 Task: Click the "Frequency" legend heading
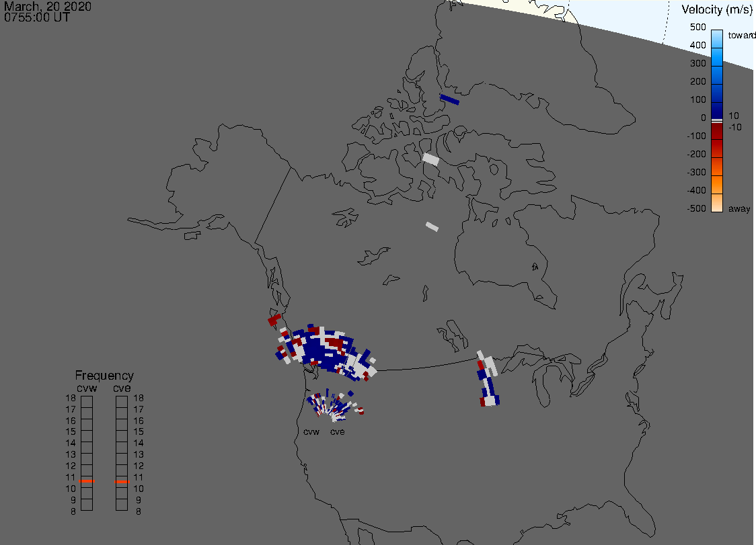(104, 376)
